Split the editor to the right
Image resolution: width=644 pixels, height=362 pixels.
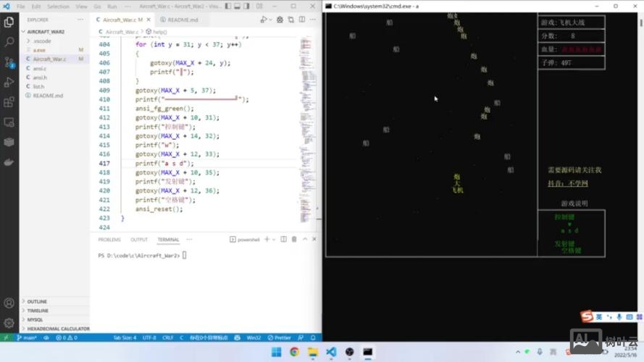(302, 20)
